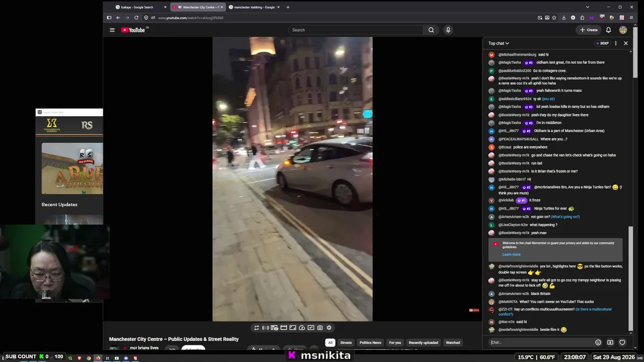Open a new browser tab
Viewport: 644px width, 362px height.
click(288, 7)
